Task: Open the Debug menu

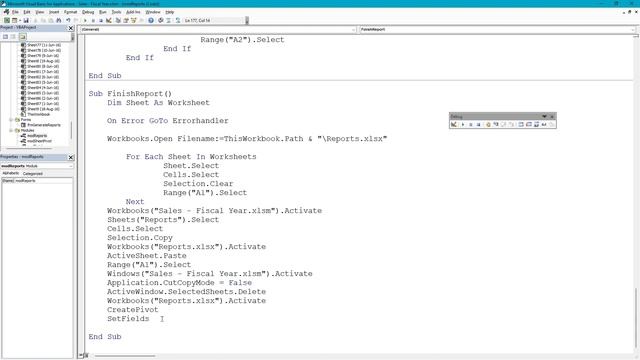Action: [88, 12]
